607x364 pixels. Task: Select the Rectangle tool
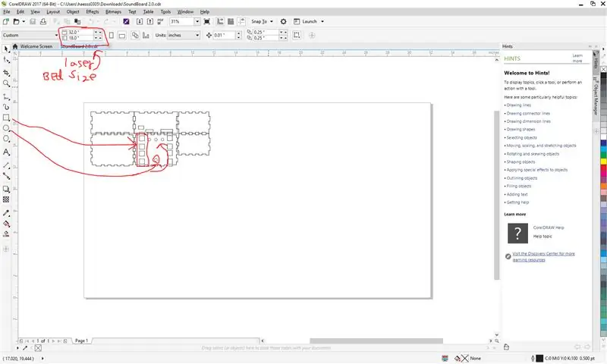click(6, 118)
